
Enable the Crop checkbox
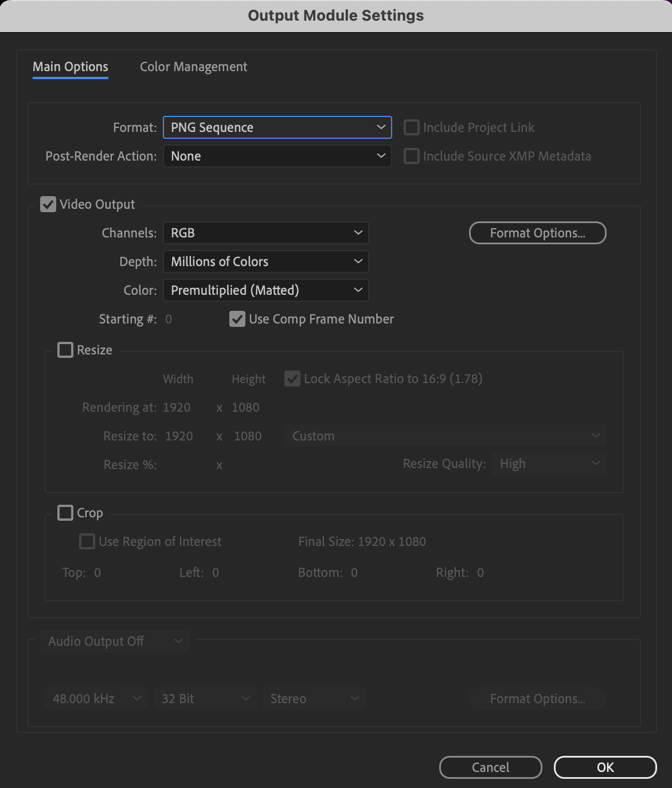pos(65,513)
